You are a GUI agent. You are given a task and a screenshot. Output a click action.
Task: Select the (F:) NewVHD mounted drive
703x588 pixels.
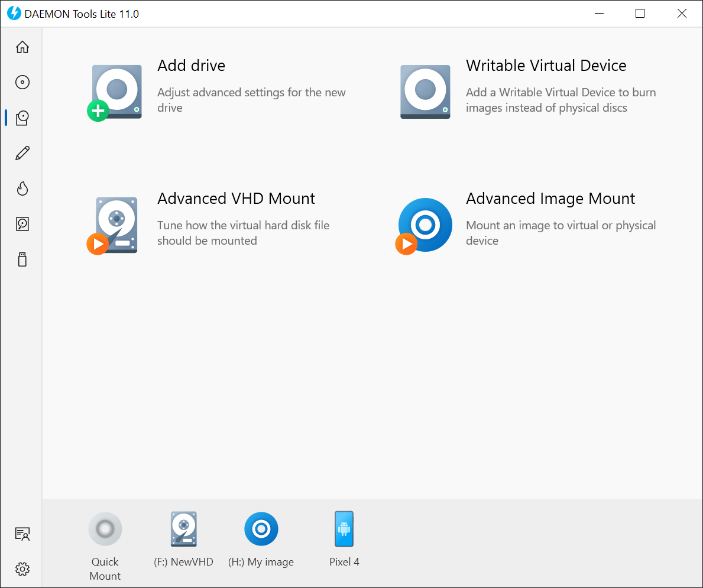(x=184, y=528)
